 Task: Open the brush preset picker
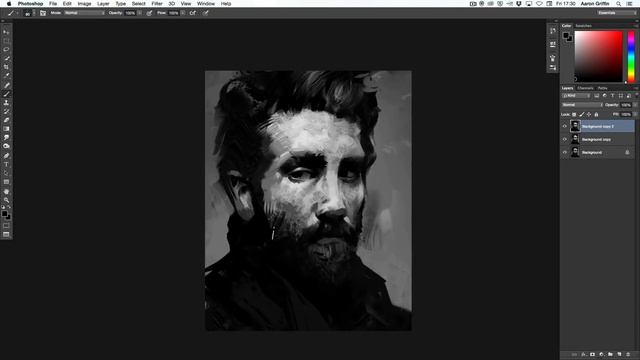29,13
